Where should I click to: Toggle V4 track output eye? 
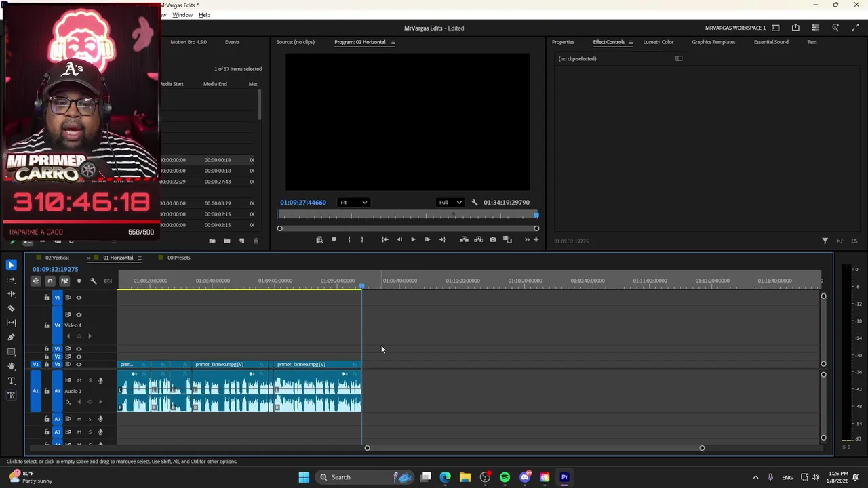(79, 314)
